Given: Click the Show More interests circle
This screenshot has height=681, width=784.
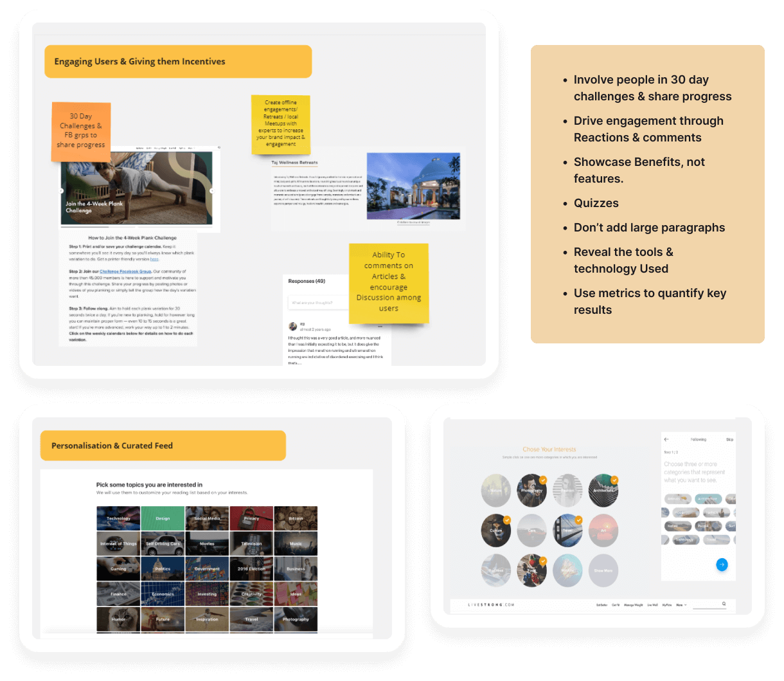Looking at the screenshot, I should (603, 570).
